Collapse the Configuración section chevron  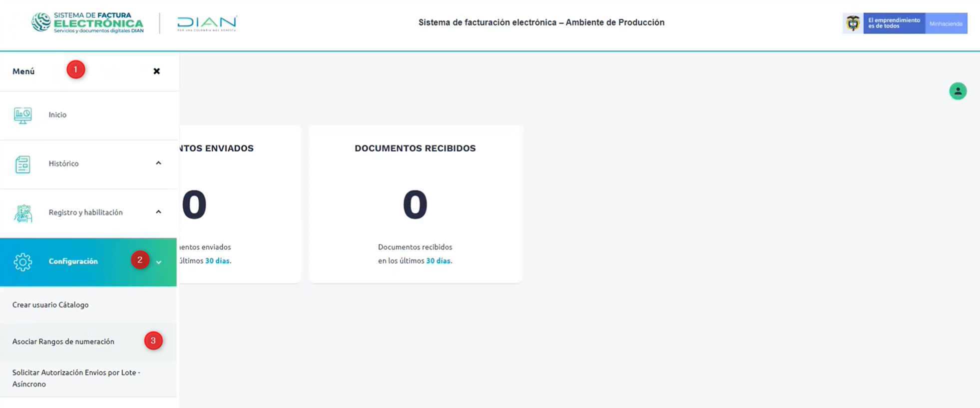click(x=159, y=262)
